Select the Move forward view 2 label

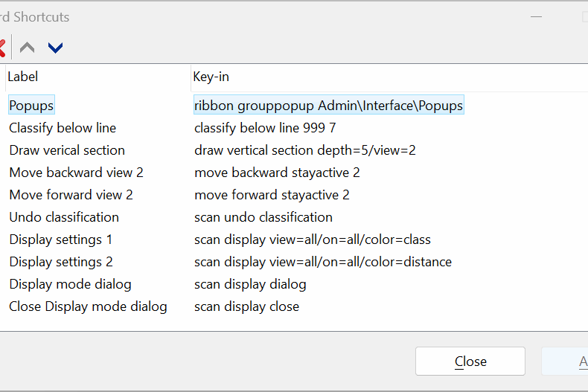(71, 195)
